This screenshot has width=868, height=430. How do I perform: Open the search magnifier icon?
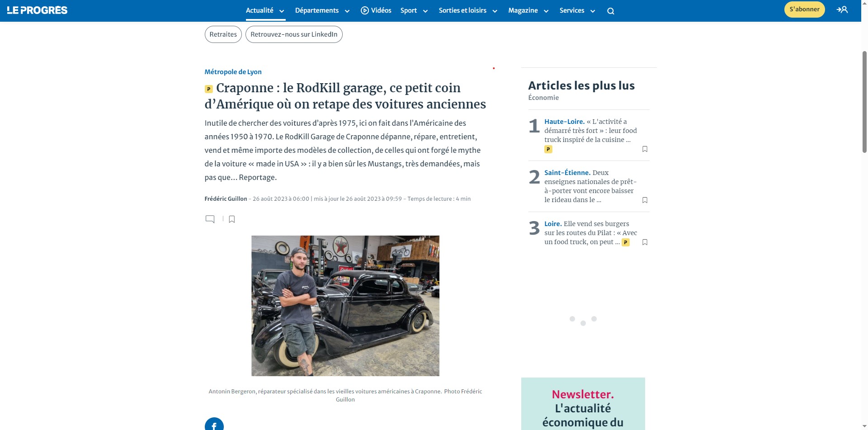point(610,11)
